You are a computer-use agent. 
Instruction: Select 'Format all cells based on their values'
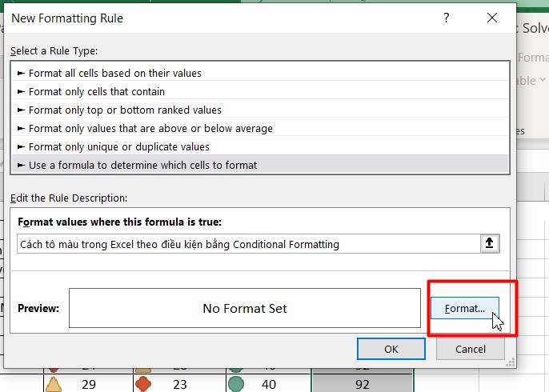point(260,73)
